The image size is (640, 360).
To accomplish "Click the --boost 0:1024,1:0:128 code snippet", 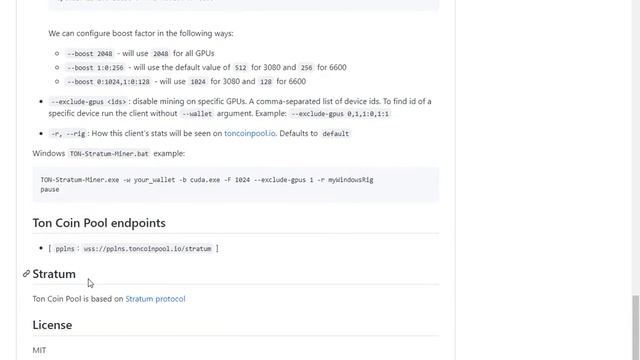I will click(108, 82).
